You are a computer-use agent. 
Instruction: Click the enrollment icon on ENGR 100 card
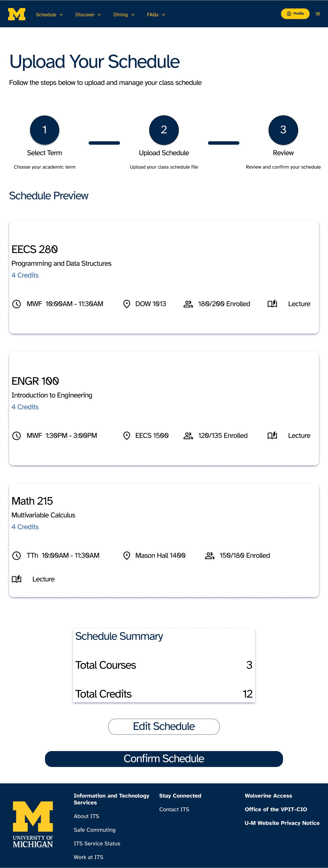[189, 435]
